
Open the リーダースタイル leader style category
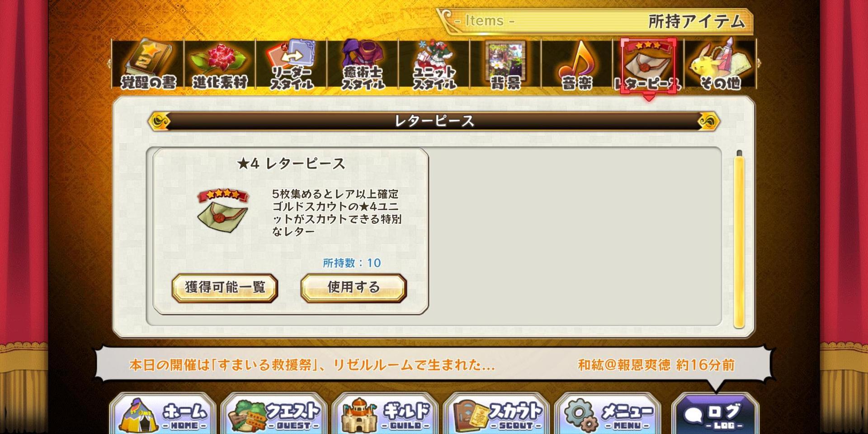(291, 64)
